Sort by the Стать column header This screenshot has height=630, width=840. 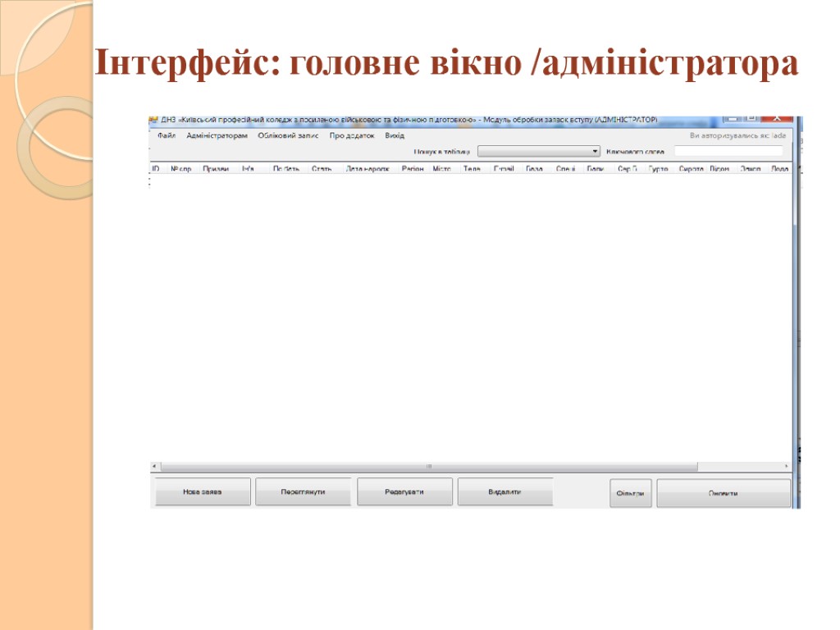(322, 169)
